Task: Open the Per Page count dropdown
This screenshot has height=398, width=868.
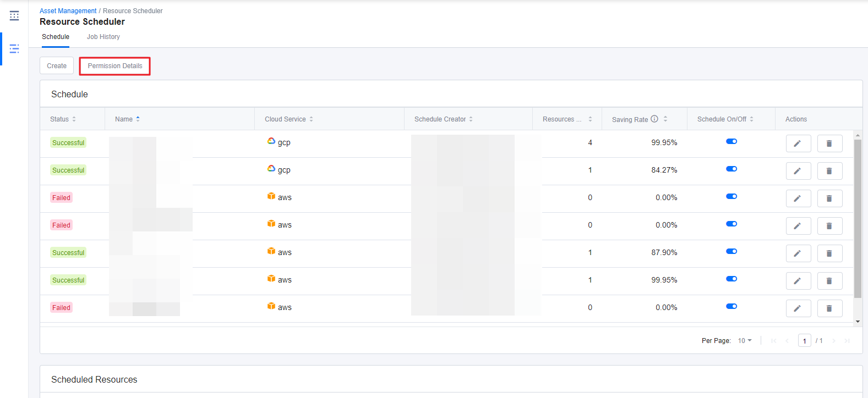Action: click(x=745, y=341)
